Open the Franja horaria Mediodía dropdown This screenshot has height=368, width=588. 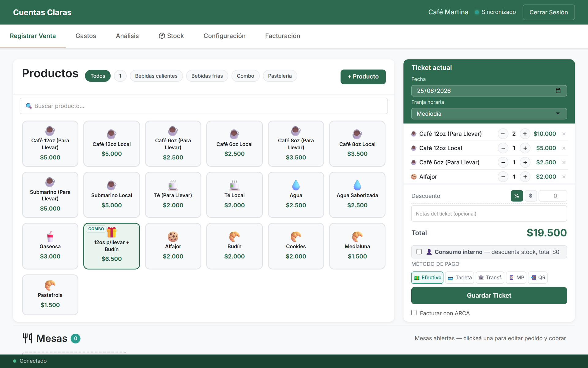pos(489,114)
